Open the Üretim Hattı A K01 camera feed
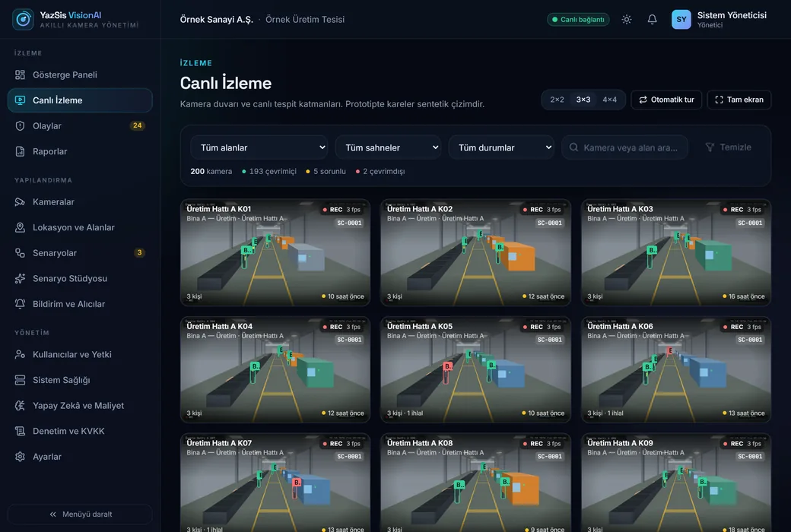This screenshot has height=532, width=791. pyautogui.click(x=275, y=252)
